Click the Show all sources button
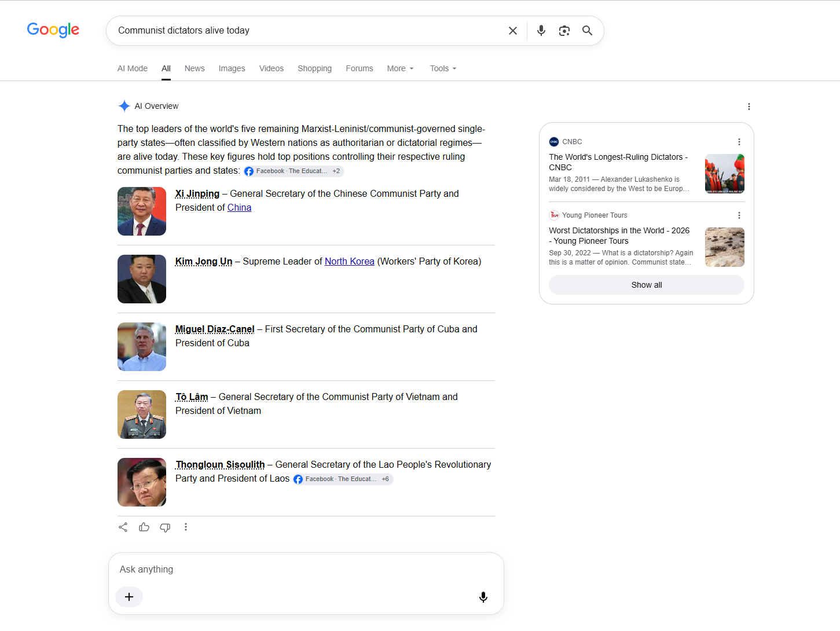Viewport: 840px width, 631px height. point(647,285)
